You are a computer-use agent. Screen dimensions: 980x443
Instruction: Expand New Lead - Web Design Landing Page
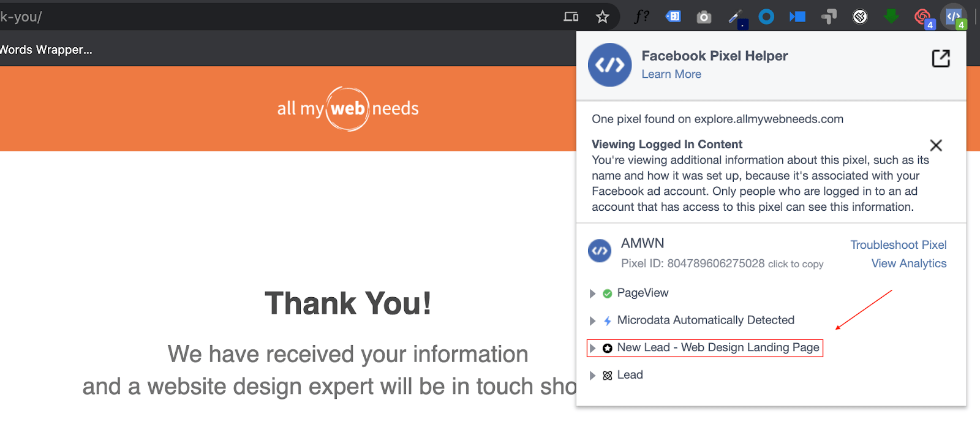592,348
